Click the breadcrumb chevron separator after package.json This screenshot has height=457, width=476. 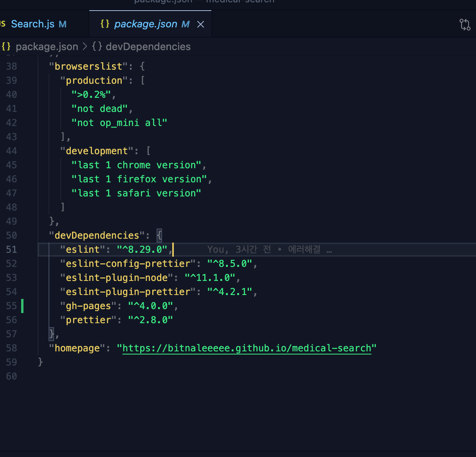click(85, 47)
